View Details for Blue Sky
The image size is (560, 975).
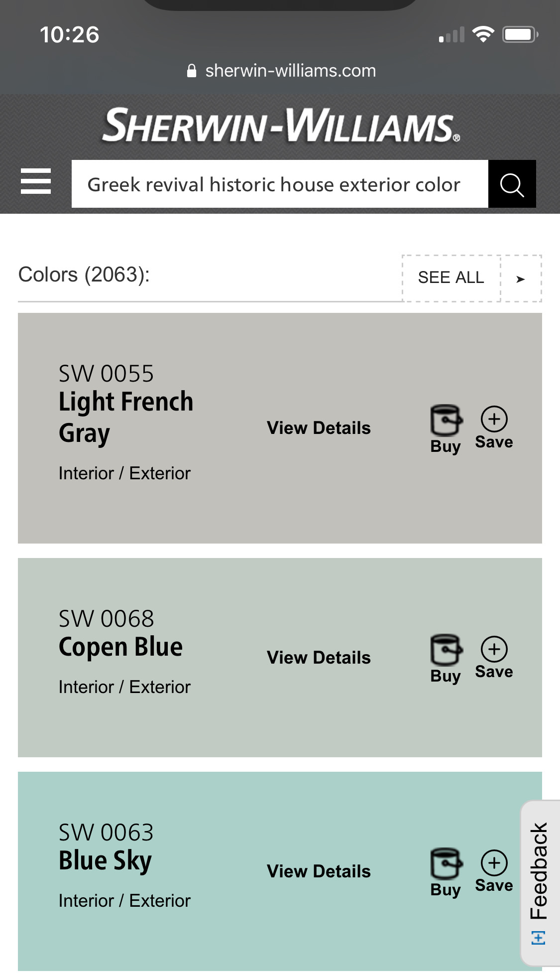319,871
